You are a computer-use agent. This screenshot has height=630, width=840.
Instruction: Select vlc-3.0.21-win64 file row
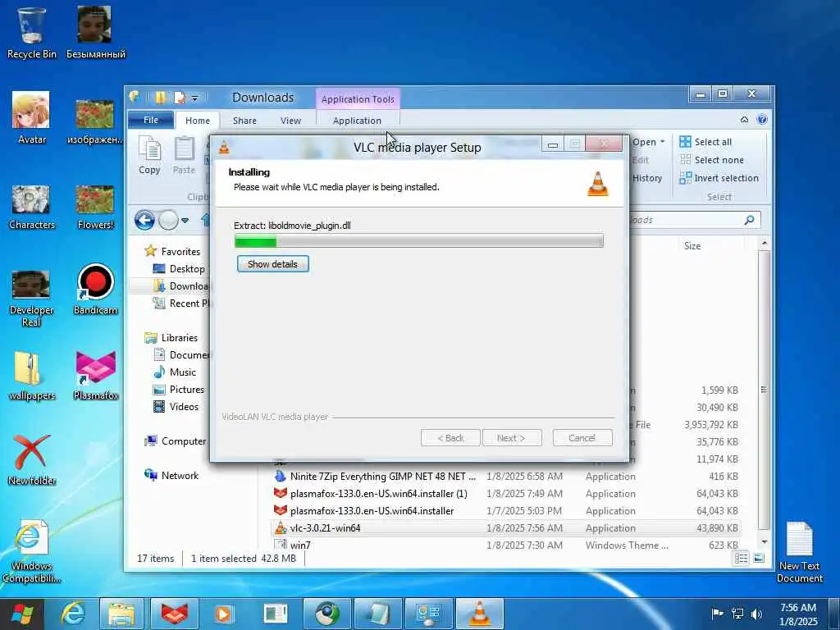pos(506,528)
